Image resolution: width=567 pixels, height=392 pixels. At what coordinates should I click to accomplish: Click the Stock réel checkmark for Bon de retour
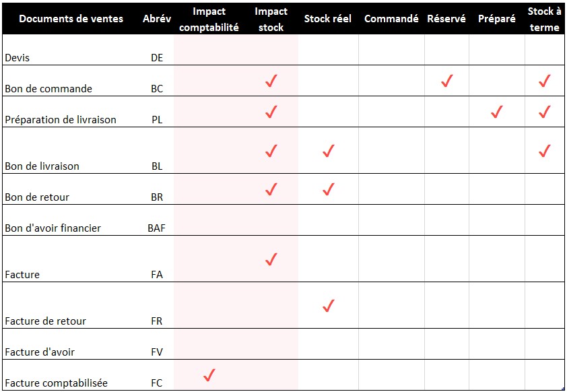[x=329, y=189]
